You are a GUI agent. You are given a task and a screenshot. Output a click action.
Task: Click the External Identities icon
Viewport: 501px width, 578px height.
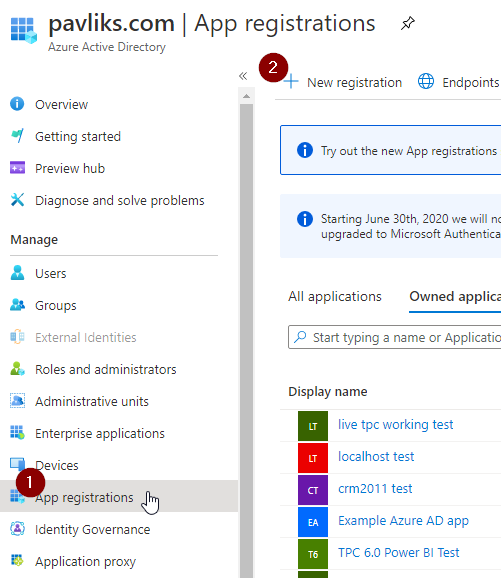click(x=17, y=337)
